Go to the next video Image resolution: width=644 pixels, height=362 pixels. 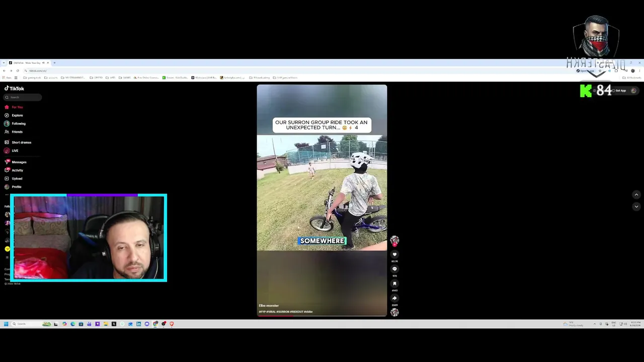pos(636,206)
